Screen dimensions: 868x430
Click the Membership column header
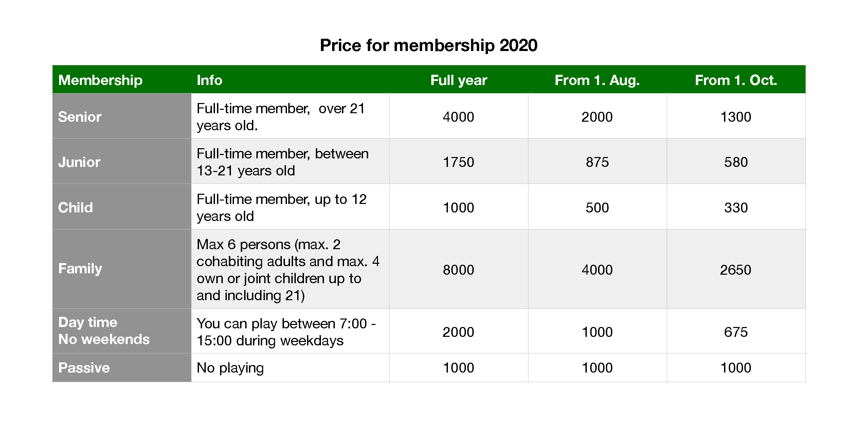tap(100, 80)
